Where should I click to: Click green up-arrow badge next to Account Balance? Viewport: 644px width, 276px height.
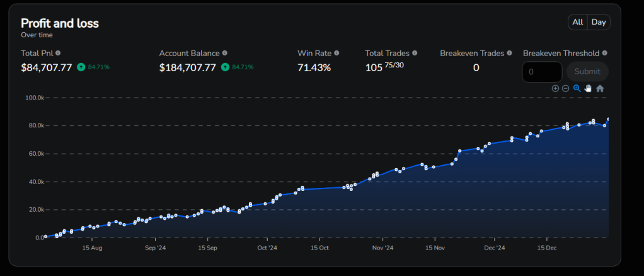point(225,67)
